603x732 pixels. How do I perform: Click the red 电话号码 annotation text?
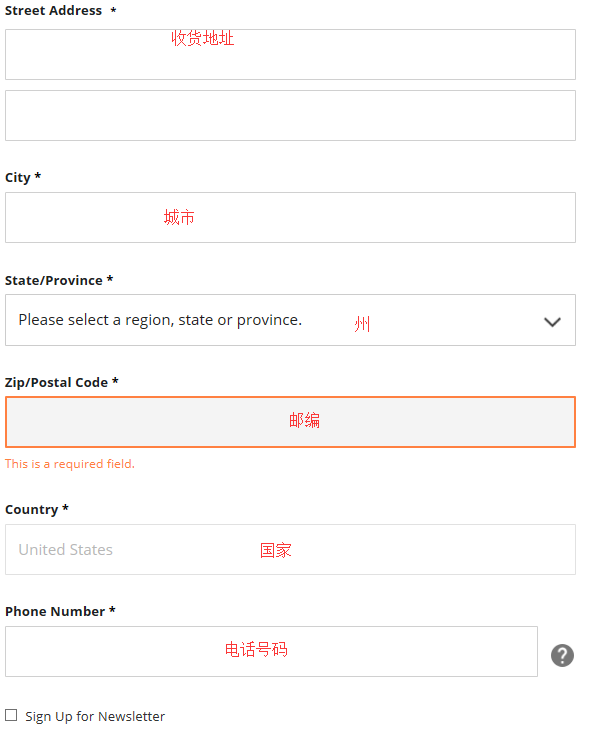256,649
